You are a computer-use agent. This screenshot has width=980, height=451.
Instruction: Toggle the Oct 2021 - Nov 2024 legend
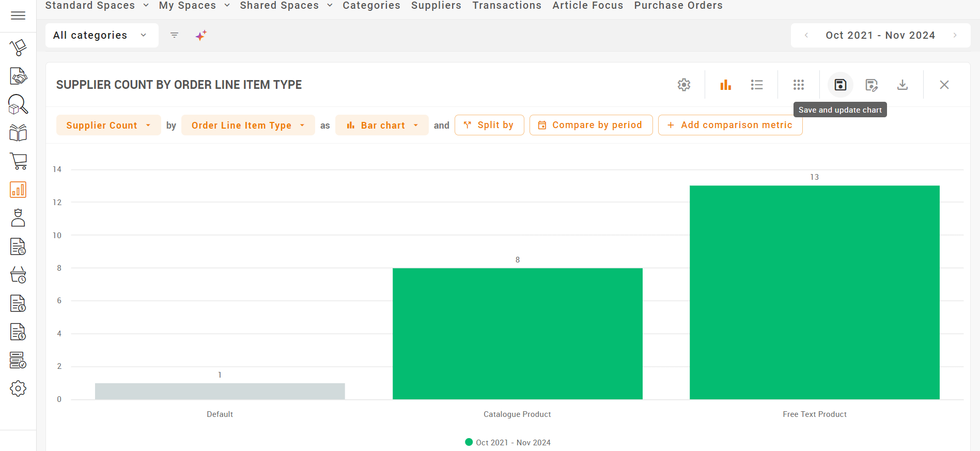coord(508,442)
